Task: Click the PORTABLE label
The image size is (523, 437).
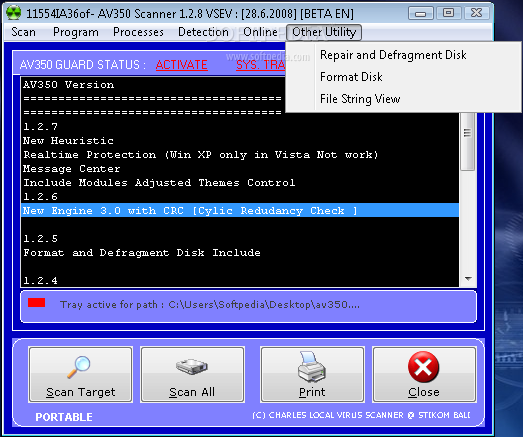Action: 64,417
